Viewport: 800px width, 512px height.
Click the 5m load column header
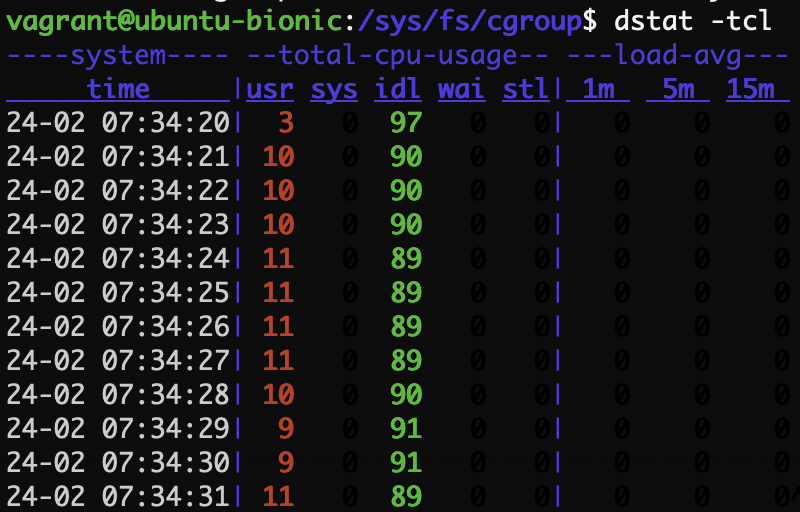pos(678,89)
